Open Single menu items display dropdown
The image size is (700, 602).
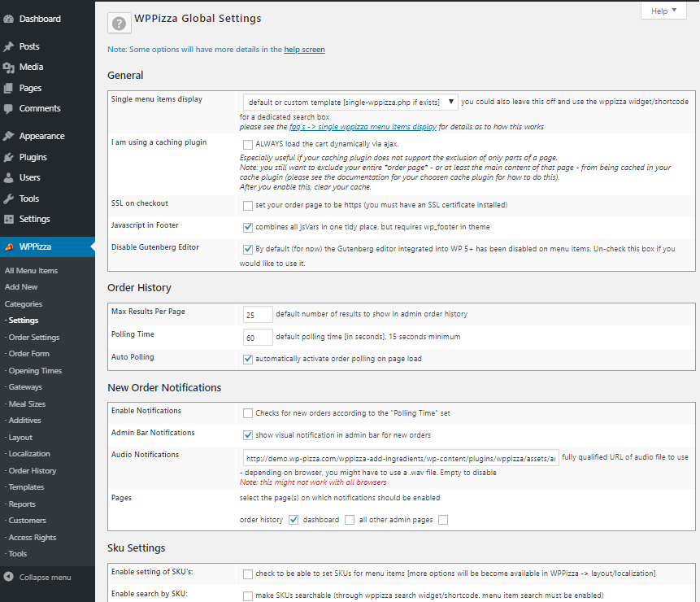[x=350, y=102]
